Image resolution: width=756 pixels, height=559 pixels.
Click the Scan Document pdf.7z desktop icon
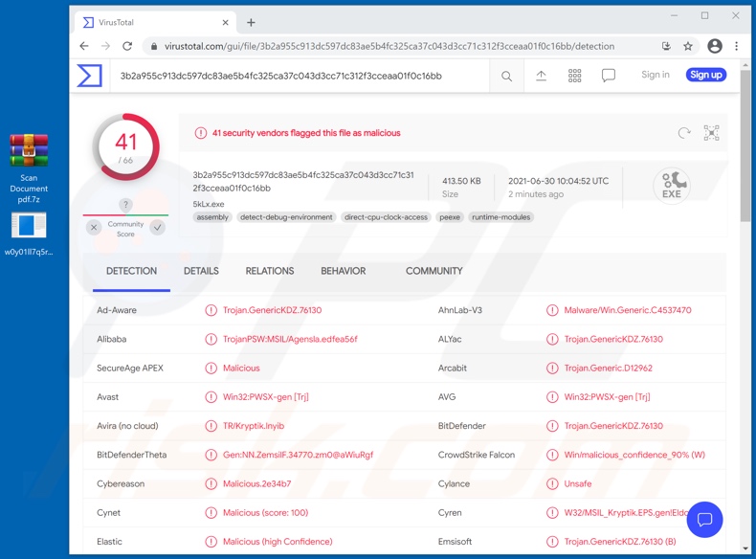point(29,168)
